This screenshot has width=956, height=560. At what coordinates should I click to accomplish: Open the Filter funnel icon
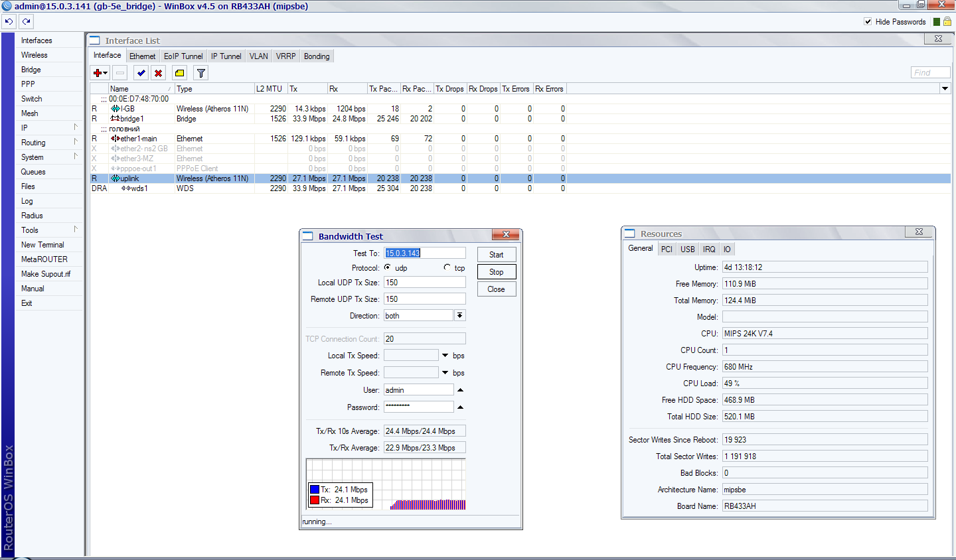[x=200, y=73]
